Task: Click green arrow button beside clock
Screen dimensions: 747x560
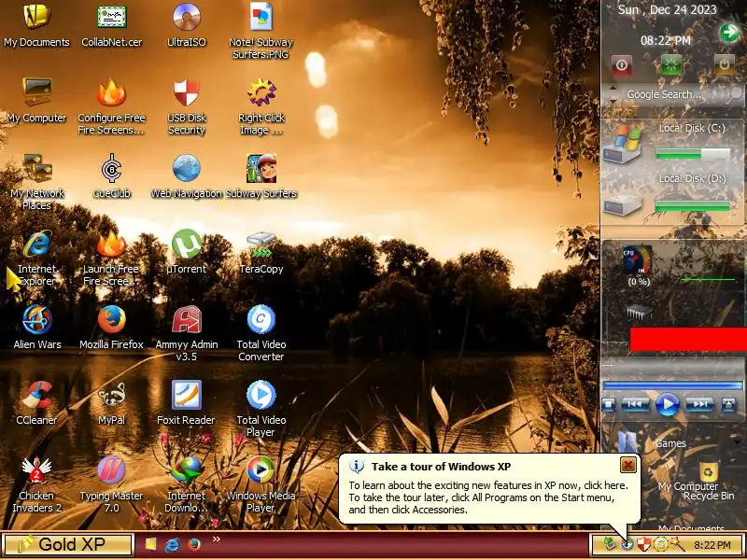Action: point(728,33)
